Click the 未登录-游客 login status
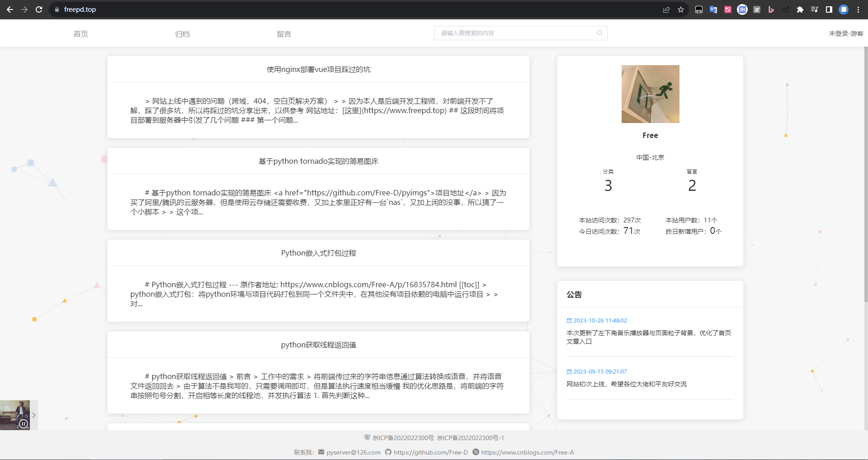Image resolution: width=868 pixels, height=460 pixels. pos(846,33)
